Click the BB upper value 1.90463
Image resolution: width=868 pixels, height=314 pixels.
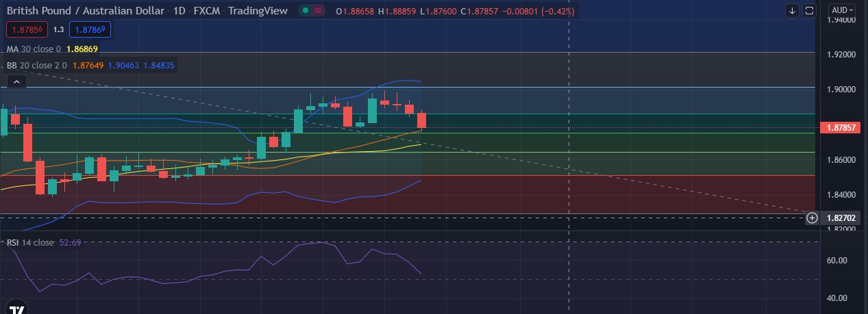(x=124, y=66)
